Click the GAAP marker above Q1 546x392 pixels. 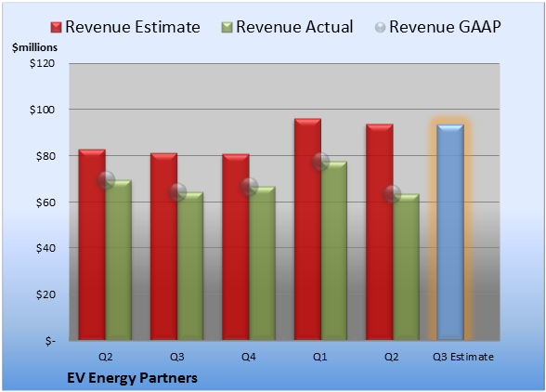(x=320, y=162)
